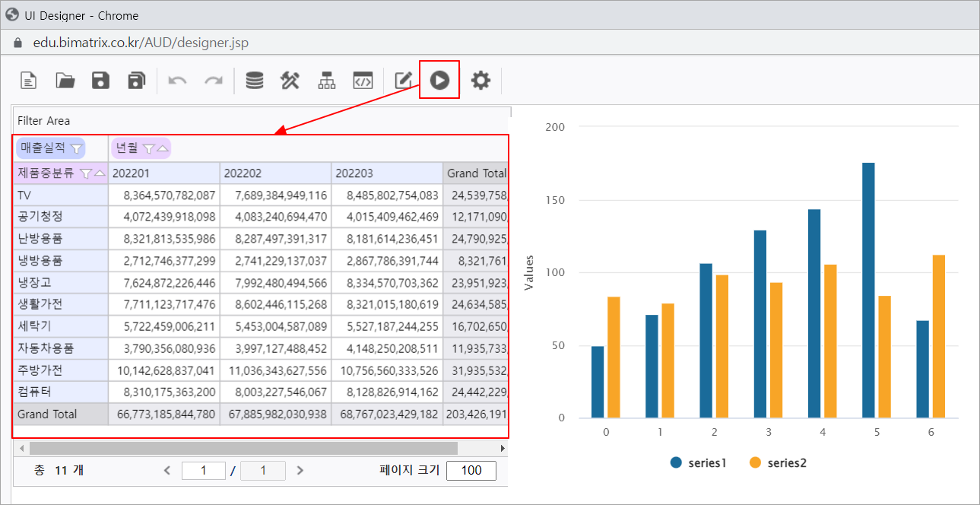980x505 pixels.
Task: Click the horizontal scrollbar under the grid
Action: click(243, 449)
